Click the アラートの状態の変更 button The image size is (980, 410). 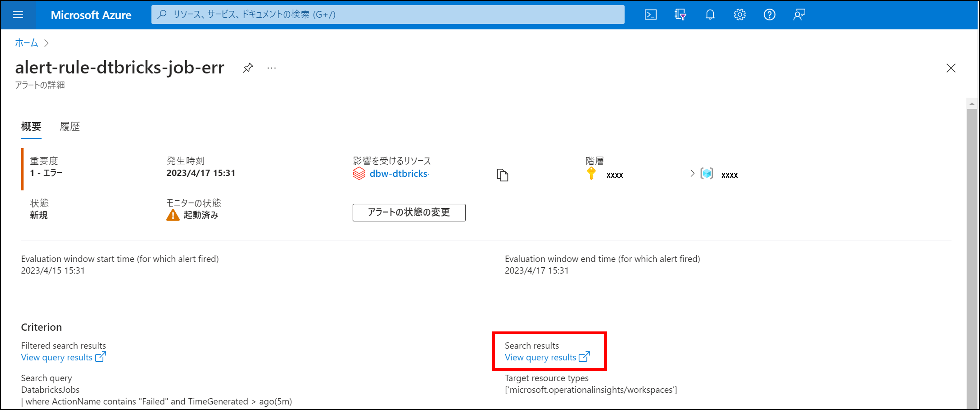pos(409,212)
